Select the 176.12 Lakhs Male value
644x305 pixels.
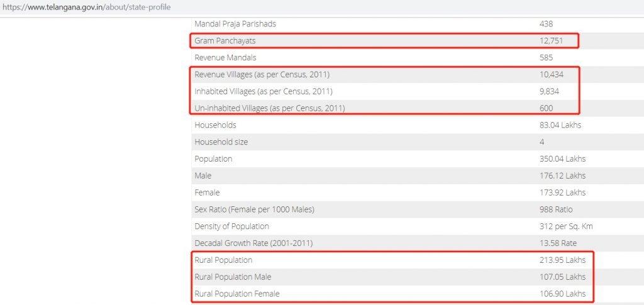(x=558, y=176)
